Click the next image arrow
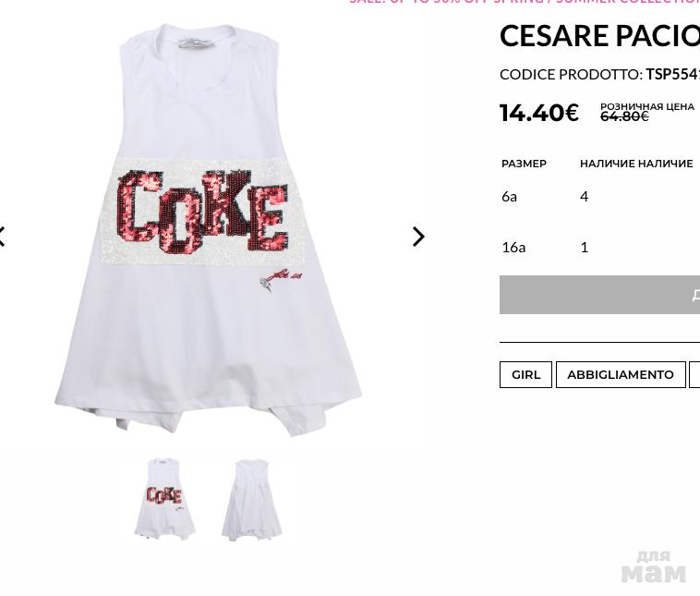 click(x=418, y=237)
